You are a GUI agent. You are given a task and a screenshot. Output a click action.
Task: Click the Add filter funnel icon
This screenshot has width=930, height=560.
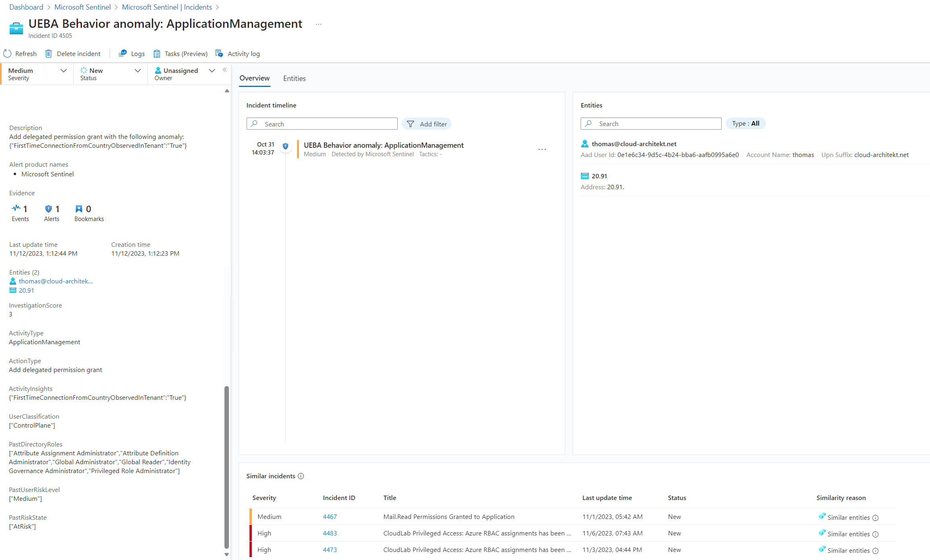click(x=410, y=124)
